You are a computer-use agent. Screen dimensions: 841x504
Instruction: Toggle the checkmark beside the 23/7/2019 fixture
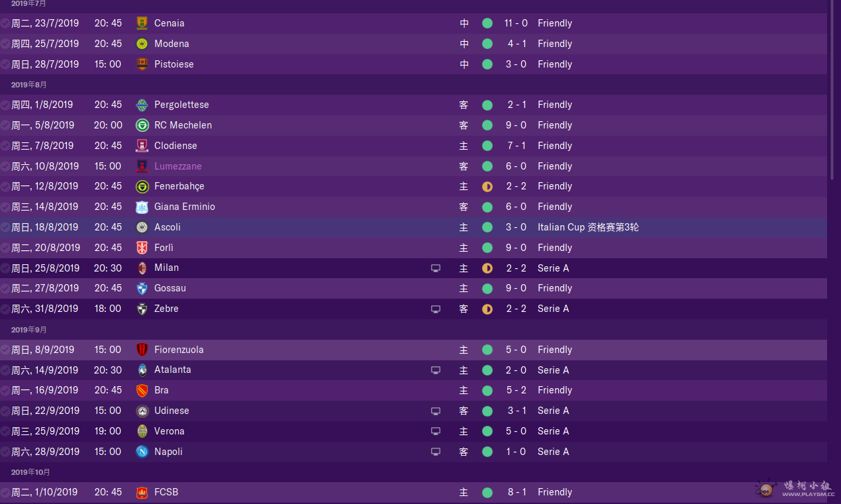click(x=5, y=23)
